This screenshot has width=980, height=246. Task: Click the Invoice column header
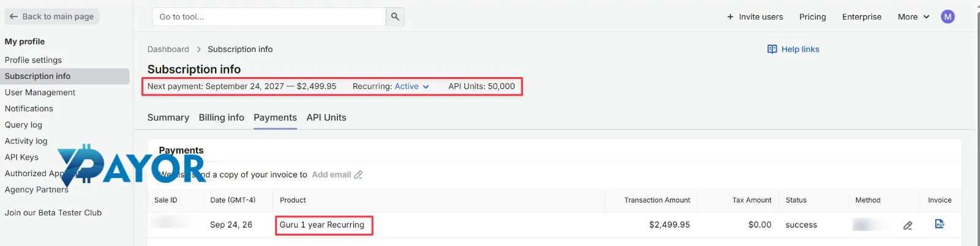940,200
